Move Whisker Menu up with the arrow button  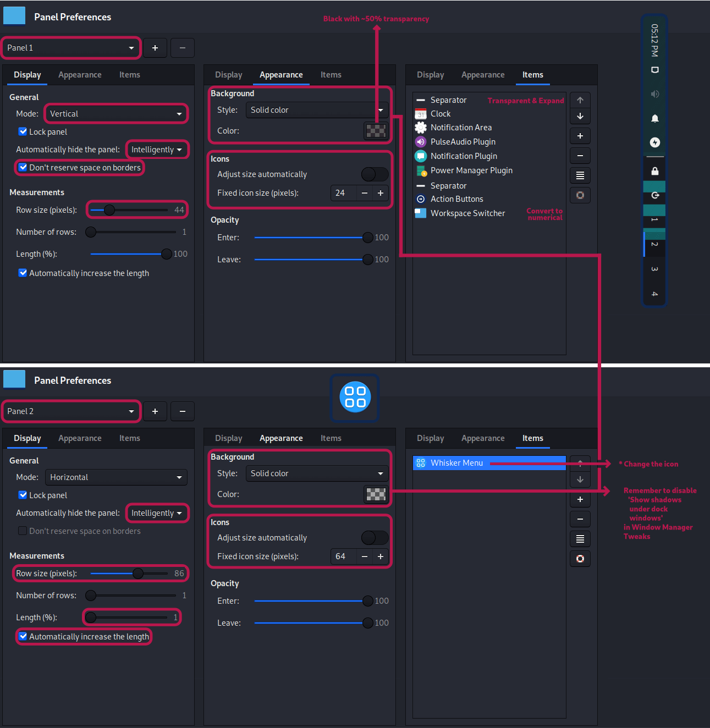580,463
